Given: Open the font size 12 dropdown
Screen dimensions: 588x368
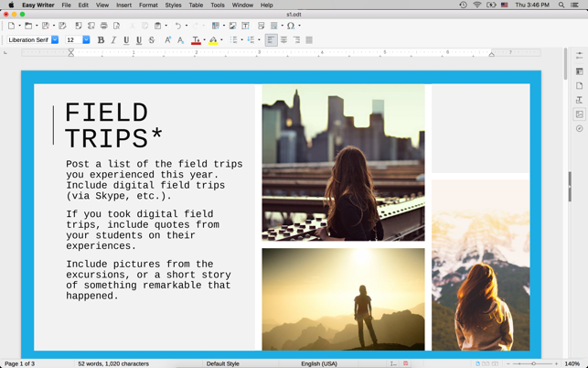Looking at the screenshot, I should (86, 40).
